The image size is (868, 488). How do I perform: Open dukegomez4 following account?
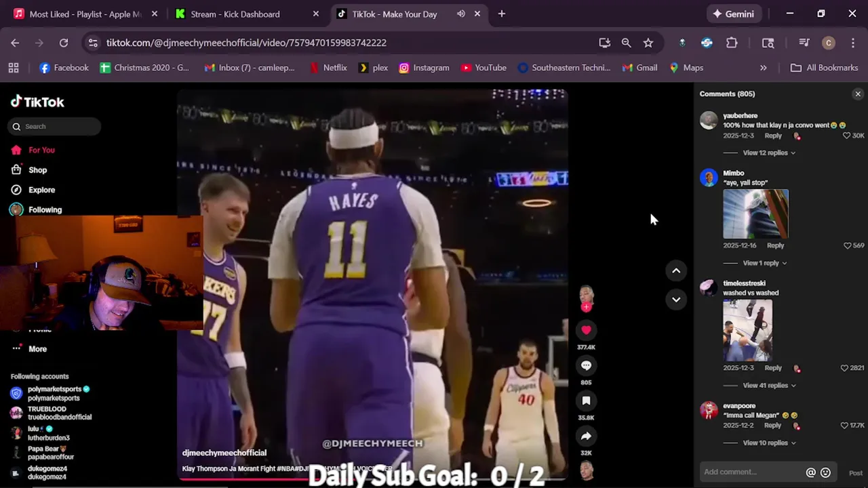(39, 472)
